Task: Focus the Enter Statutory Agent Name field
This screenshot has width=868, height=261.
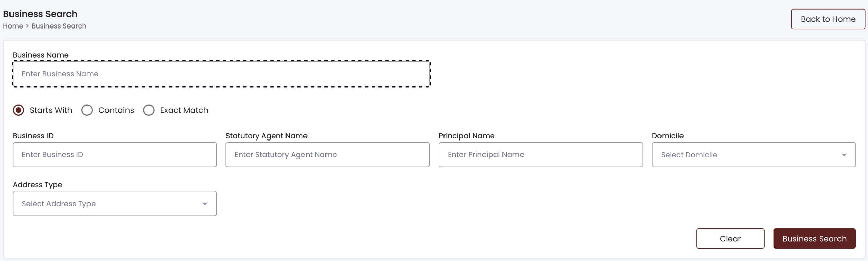Action: coord(327,155)
